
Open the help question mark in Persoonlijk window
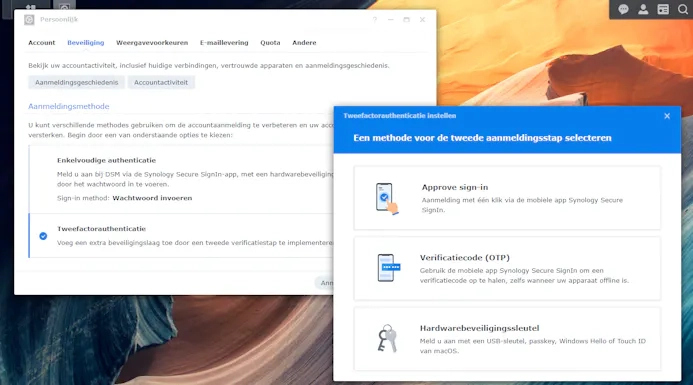tap(375, 19)
